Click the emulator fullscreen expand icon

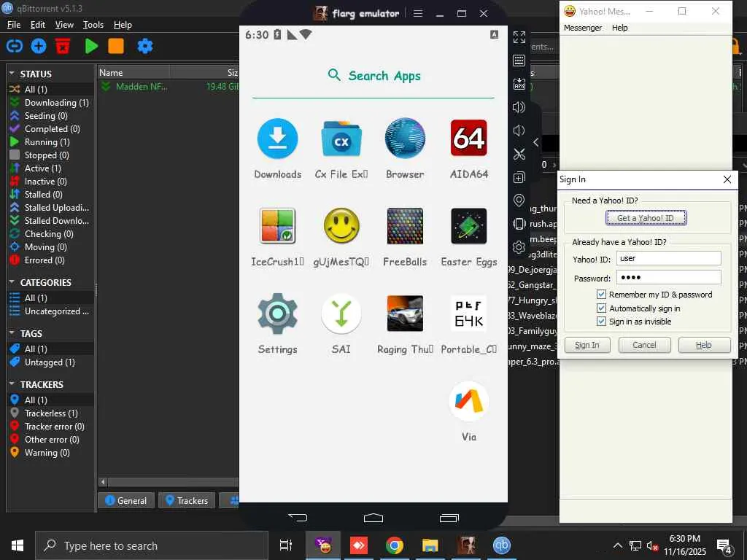(519, 37)
